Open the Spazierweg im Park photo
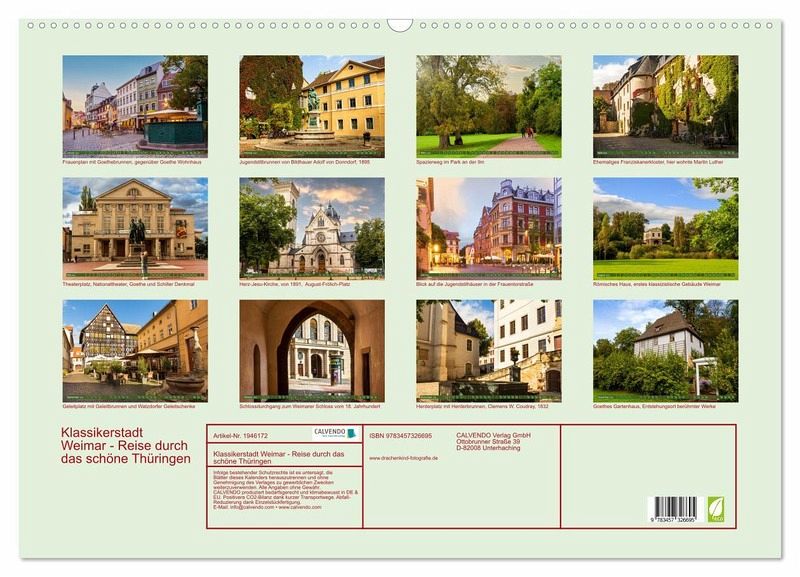 (488, 106)
